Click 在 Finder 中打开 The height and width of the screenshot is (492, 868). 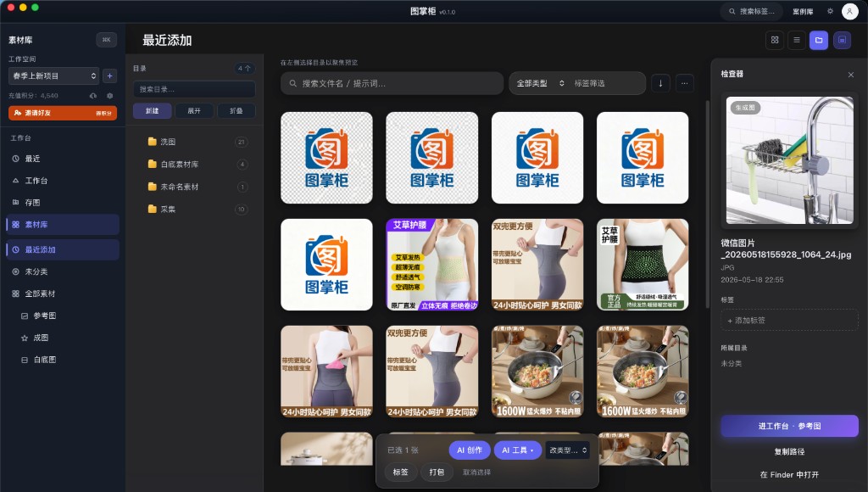tap(789, 475)
